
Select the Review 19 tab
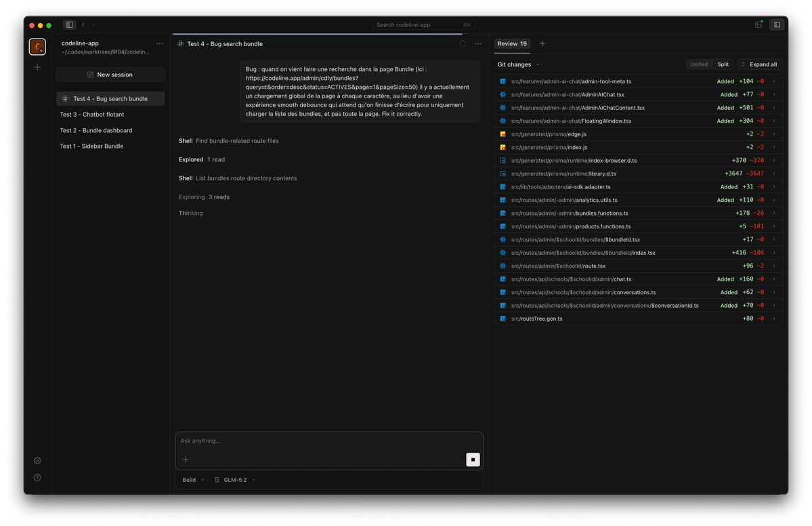[x=511, y=44]
